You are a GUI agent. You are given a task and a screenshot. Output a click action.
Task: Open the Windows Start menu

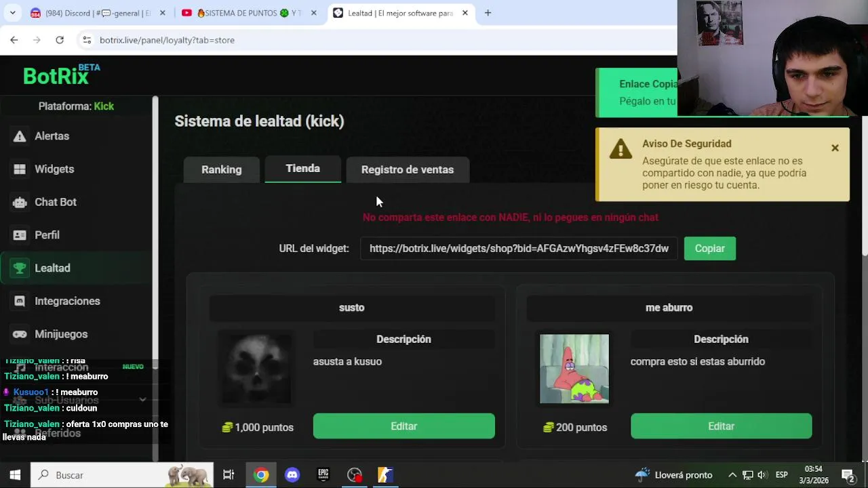tap(15, 475)
